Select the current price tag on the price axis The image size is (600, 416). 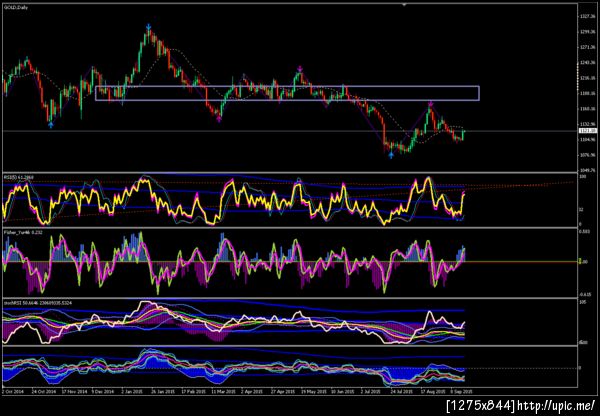[x=588, y=131]
